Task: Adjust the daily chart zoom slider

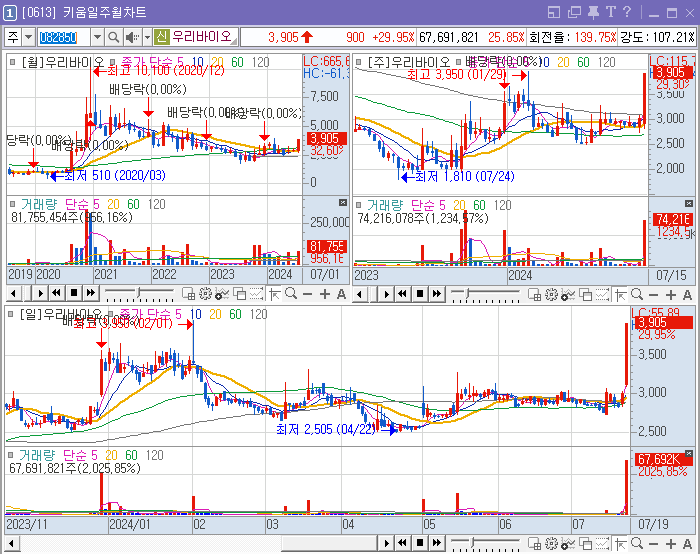Action: 485,543
